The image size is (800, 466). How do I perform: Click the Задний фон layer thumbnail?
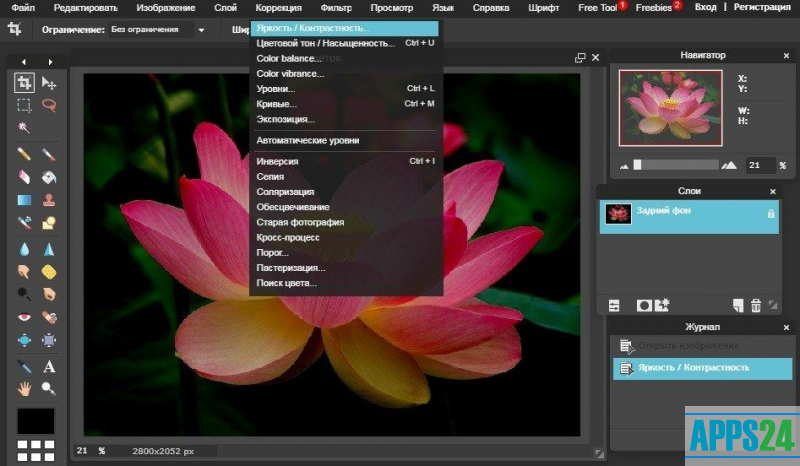point(618,213)
